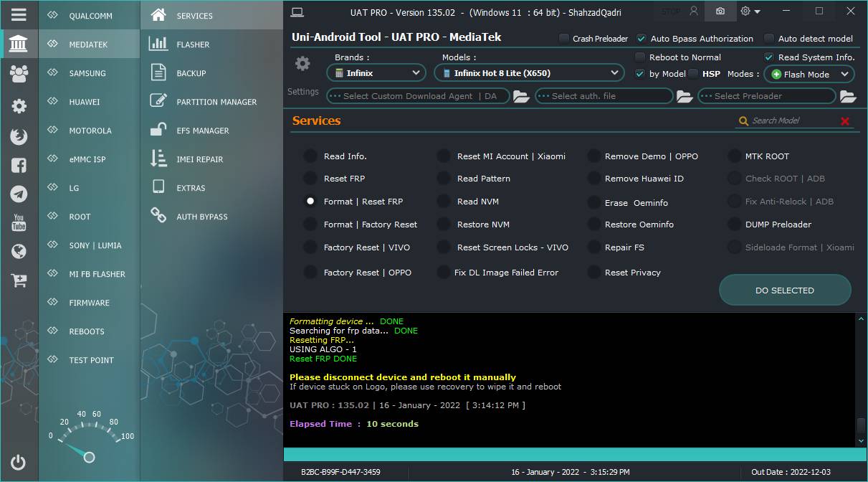The width and height of the screenshot is (868, 482).
Task: Open the Extras tab
Action: point(211,188)
